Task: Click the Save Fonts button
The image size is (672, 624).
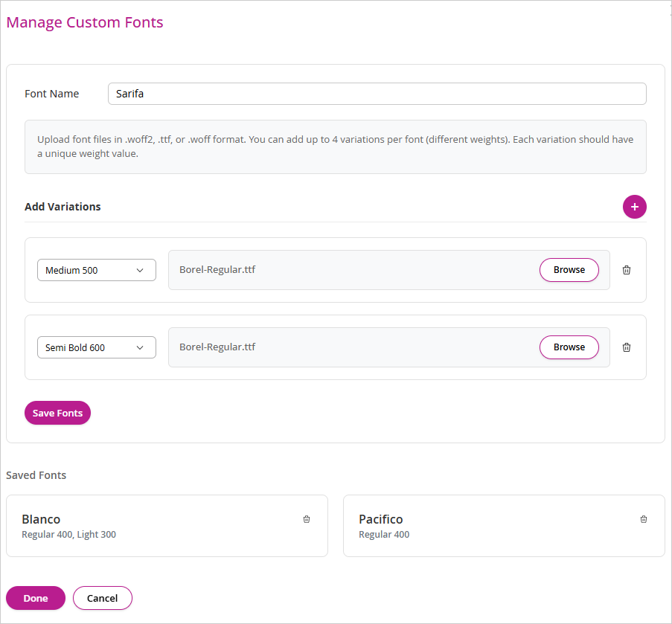Action: [57, 413]
